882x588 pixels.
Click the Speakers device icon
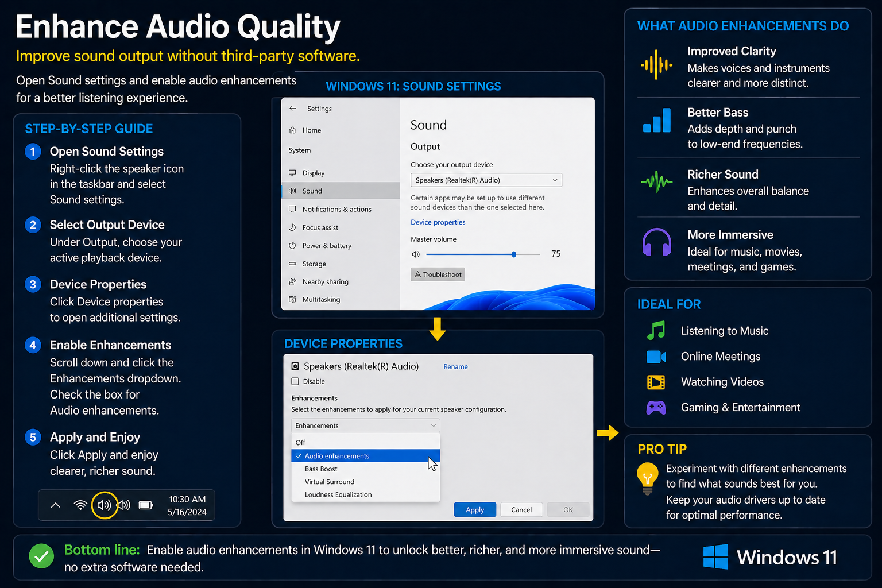pyautogui.click(x=295, y=366)
